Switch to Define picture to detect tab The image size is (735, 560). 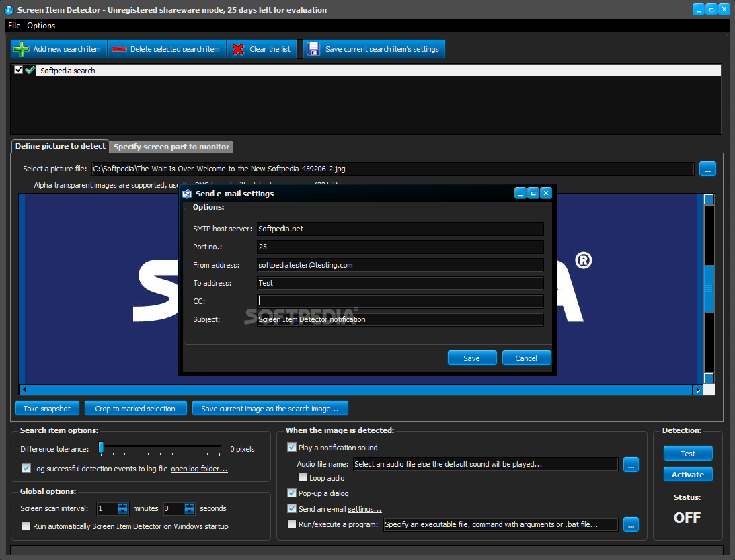(x=61, y=146)
